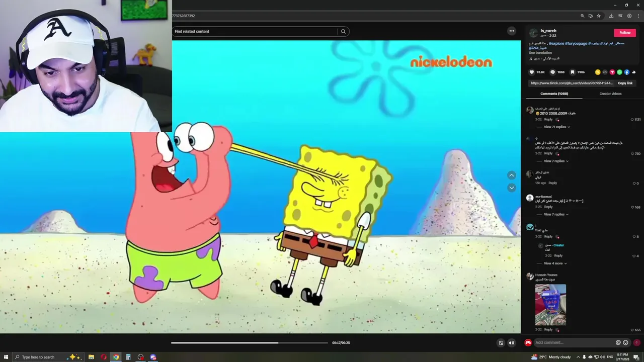Image resolution: width=644 pixels, height=362 pixels.
Task: Click See translation link
Action: click(540, 53)
